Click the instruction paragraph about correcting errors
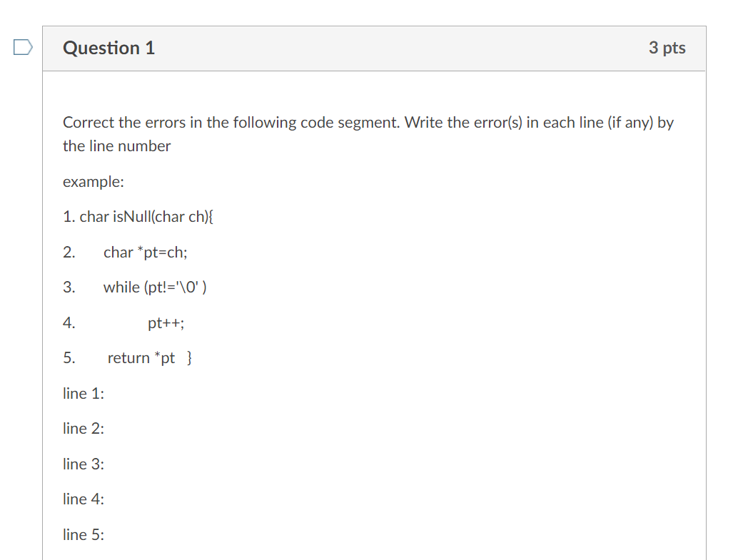Screen dimensions: 738x560 click(x=368, y=133)
